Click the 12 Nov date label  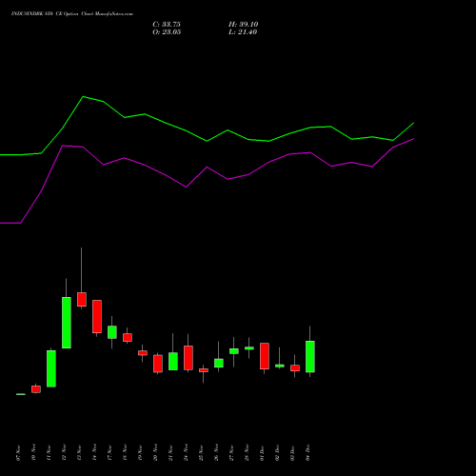tap(64, 453)
